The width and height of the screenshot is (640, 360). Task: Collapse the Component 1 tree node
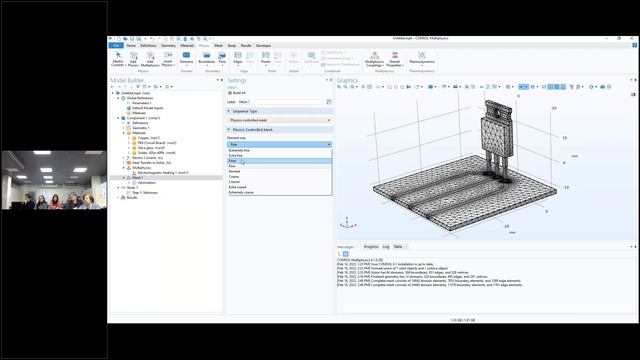pos(118,118)
